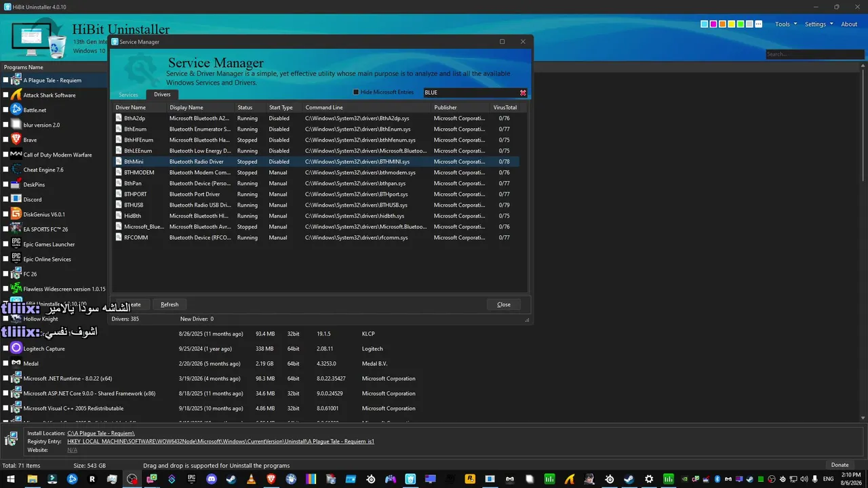
Task: Select the Attack Shark Software icon
Action: (16, 95)
